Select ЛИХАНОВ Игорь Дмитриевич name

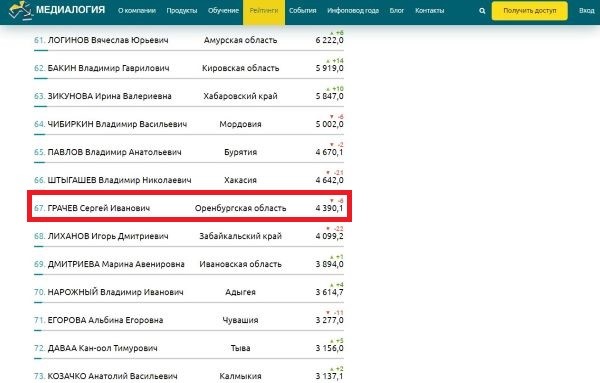108,236
